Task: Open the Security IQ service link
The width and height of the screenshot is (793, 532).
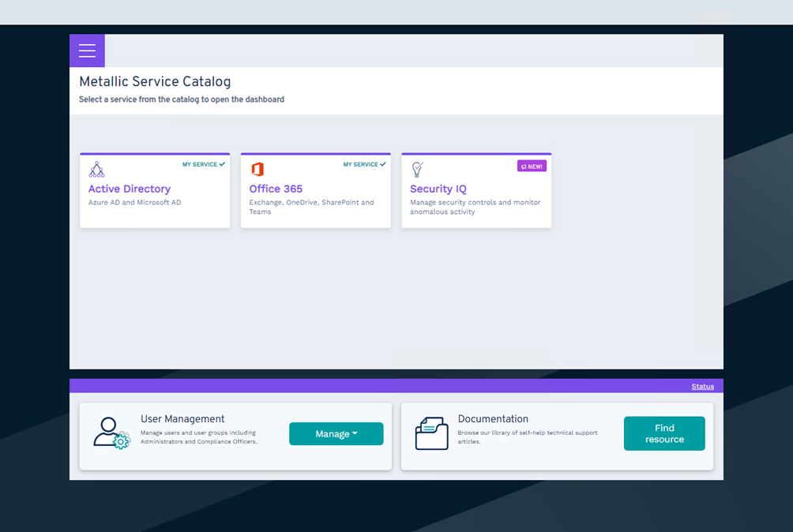Action: pyautogui.click(x=438, y=189)
